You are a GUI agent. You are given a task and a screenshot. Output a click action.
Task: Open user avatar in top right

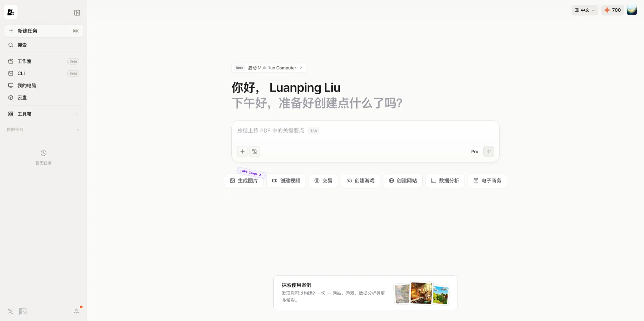[632, 10]
